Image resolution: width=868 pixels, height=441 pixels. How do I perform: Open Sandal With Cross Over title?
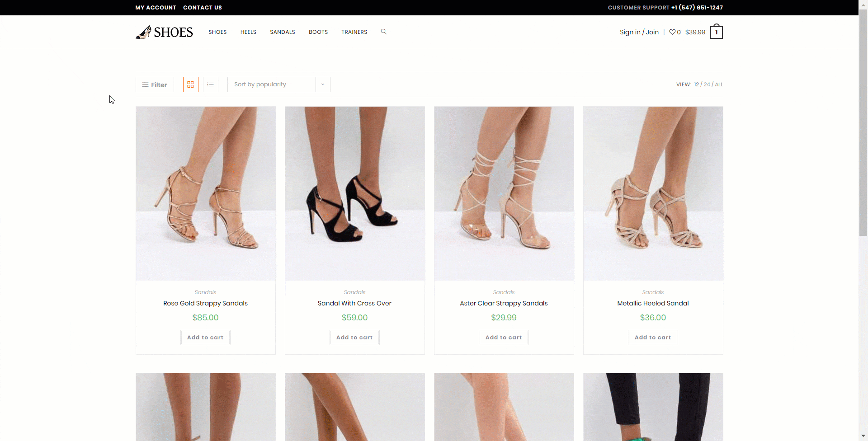(x=355, y=303)
